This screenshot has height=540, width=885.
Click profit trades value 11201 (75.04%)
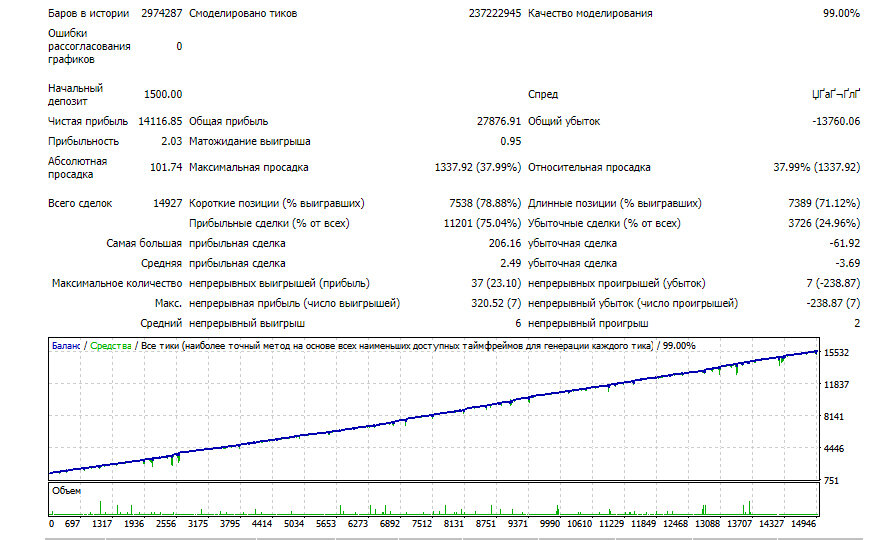tap(482, 223)
